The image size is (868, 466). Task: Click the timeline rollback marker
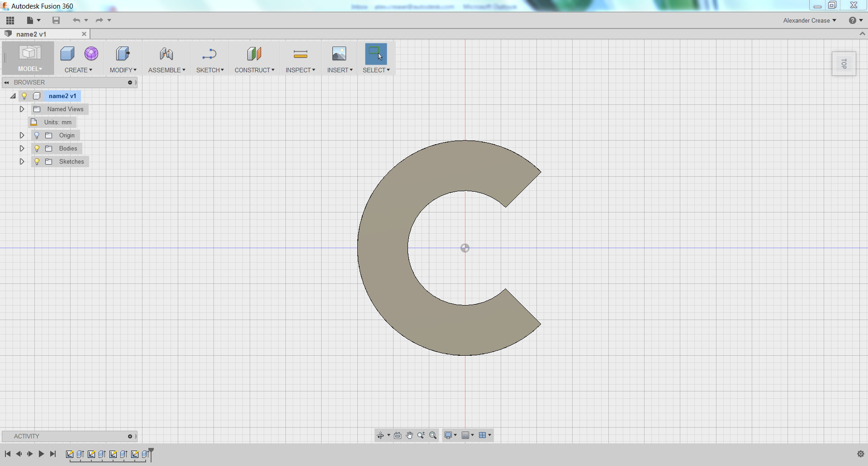click(x=151, y=454)
